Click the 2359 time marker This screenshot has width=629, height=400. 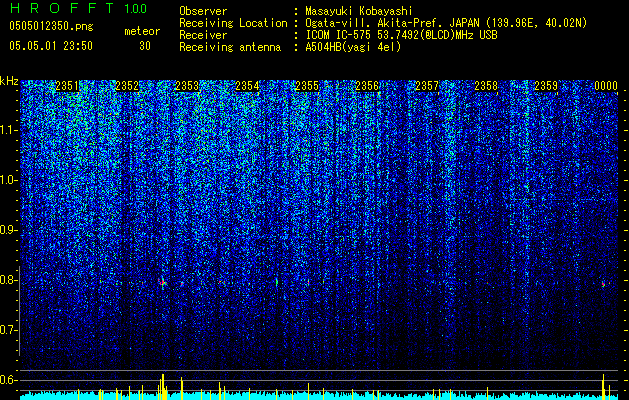click(546, 86)
